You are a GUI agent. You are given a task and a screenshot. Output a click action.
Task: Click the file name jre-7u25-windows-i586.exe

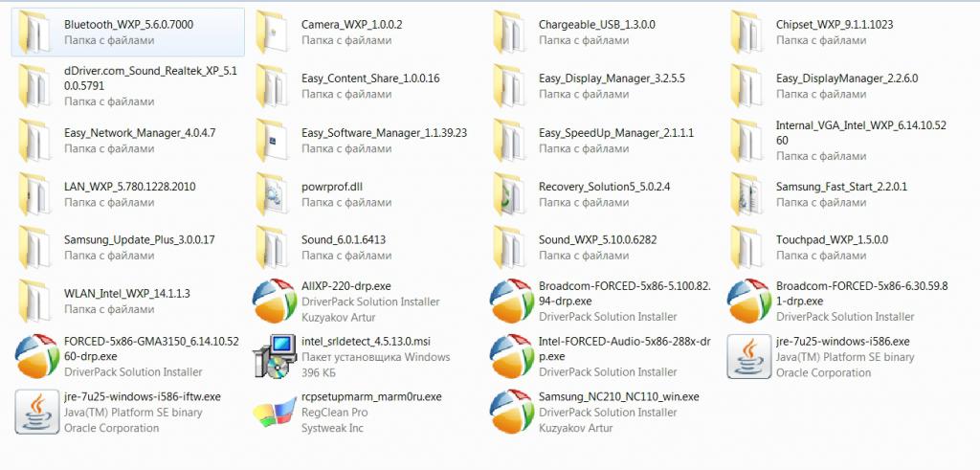click(x=842, y=341)
